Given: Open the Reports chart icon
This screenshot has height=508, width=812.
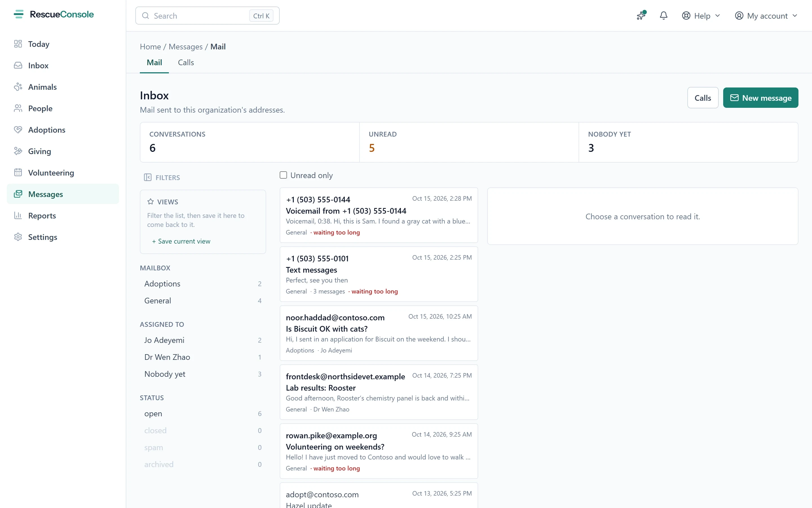Looking at the screenshot, I should coord(18,216).
